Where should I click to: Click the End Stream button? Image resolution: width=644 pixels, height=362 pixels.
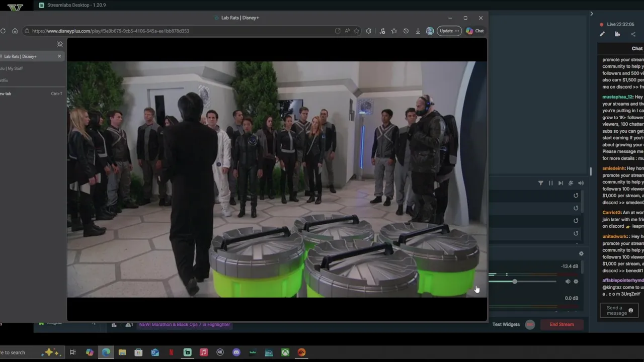click(x=561, y=324)
